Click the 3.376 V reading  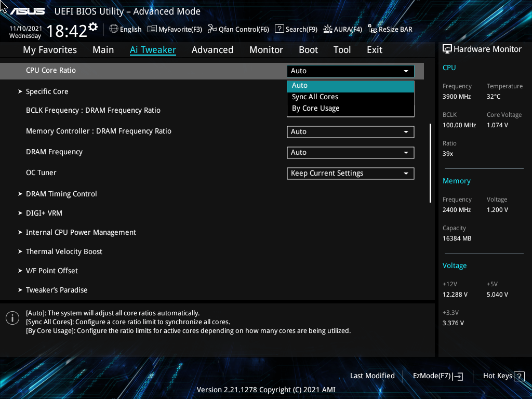click(453, 323)
